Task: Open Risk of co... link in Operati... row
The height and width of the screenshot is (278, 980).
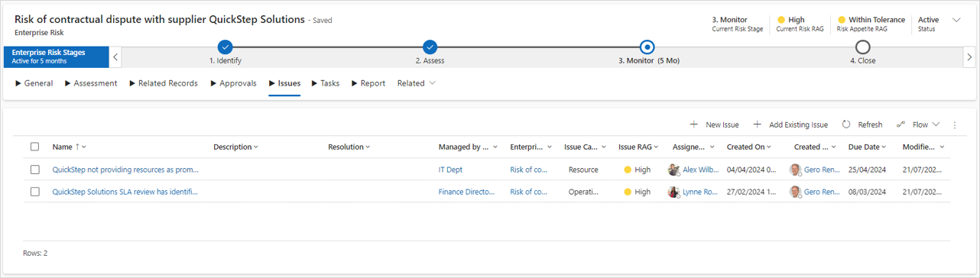Action: (x=529, y=192)
